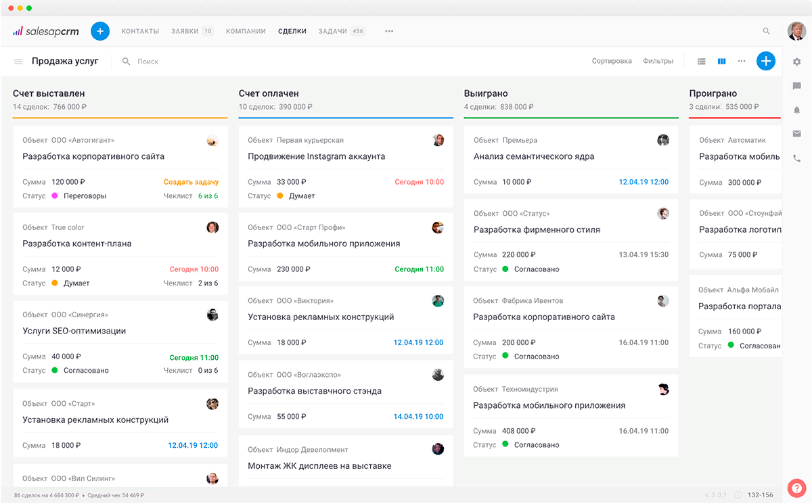Open deal Услуги SEO-оптимизации
812x504 pixels.
pyautogui.click(x=74, y=331)
